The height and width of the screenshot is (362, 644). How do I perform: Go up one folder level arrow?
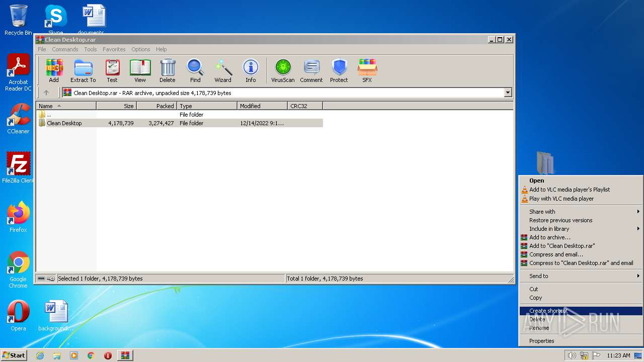click(46, 93)
